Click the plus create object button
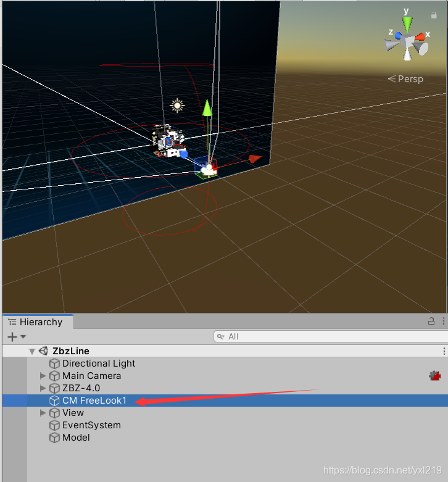The image size is (448, 482). [x=12, y=337]
